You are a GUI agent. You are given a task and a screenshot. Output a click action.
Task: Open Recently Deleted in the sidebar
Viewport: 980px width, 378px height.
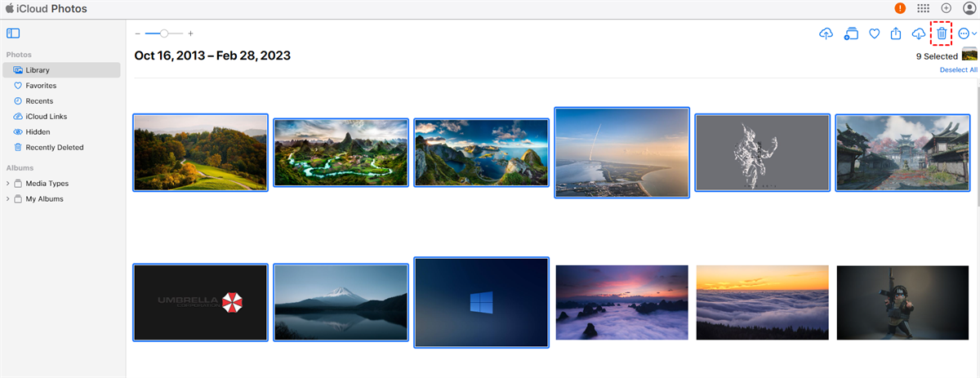(62, 148)
